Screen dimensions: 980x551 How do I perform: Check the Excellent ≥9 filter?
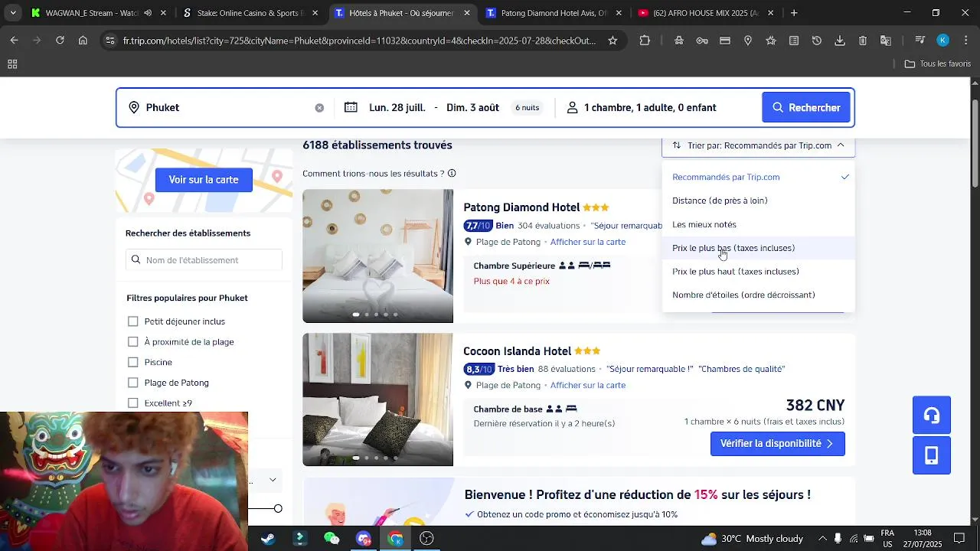(x=133, y=403)
